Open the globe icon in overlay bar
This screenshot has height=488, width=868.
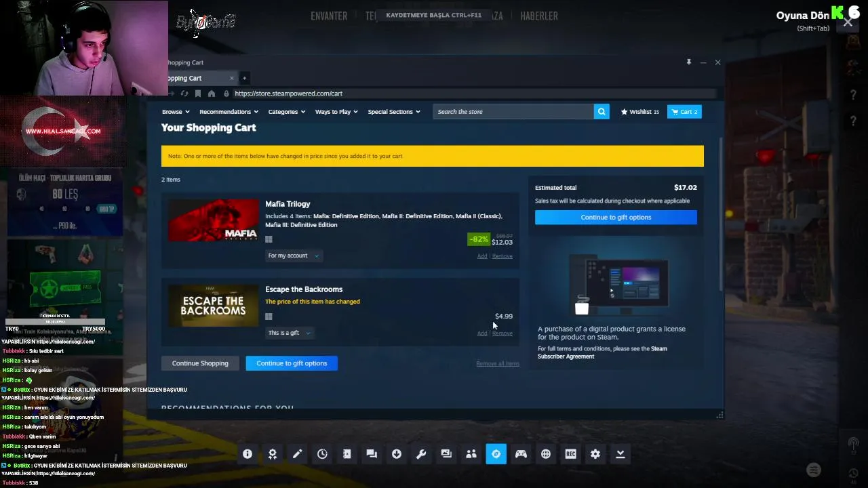click(546, 454)
